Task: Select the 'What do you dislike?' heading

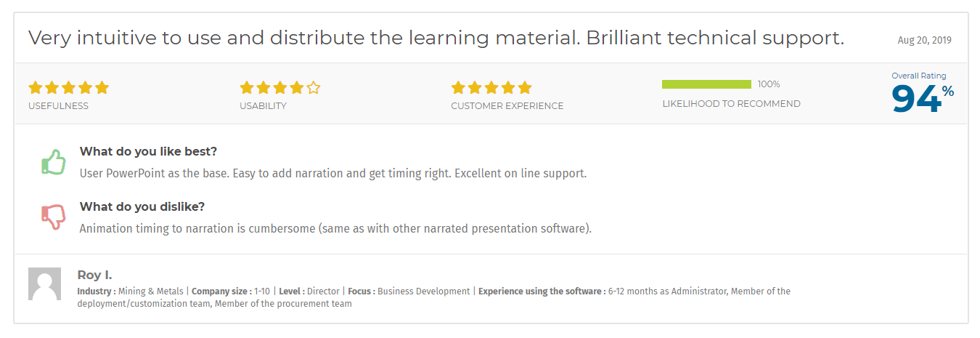Action: click(x=142, y=206)
